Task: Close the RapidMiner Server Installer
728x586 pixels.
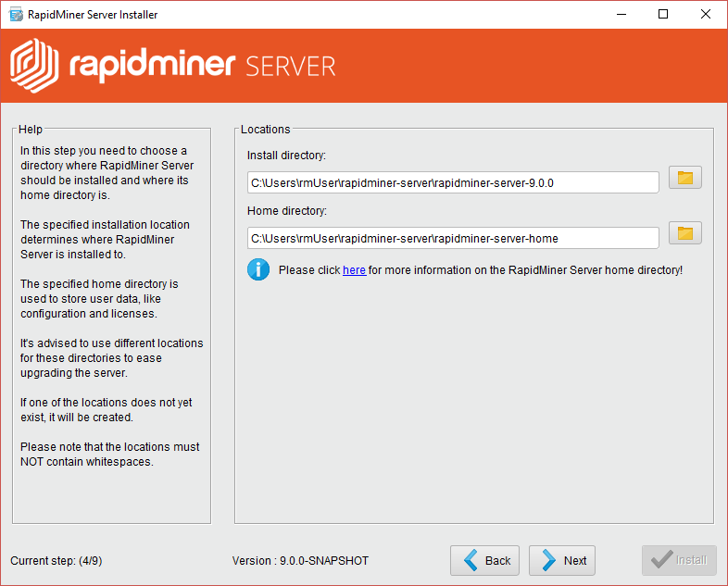Action: 706,14
